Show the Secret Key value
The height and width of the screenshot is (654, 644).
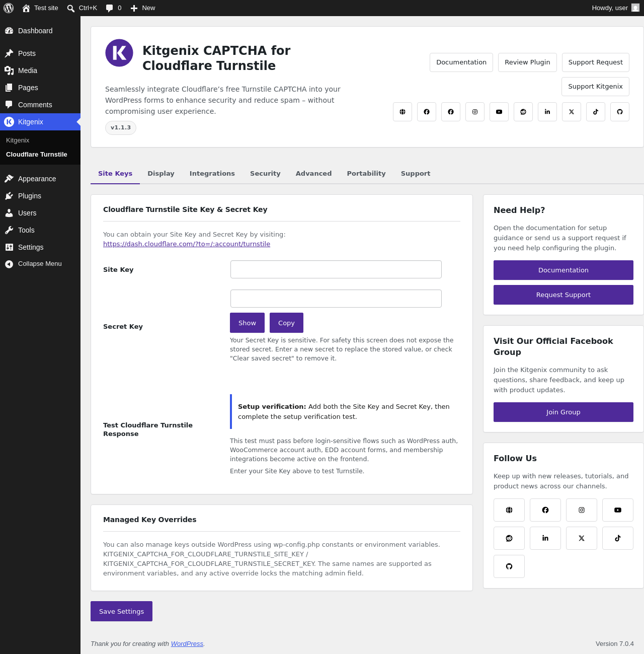tap(247, 323)
